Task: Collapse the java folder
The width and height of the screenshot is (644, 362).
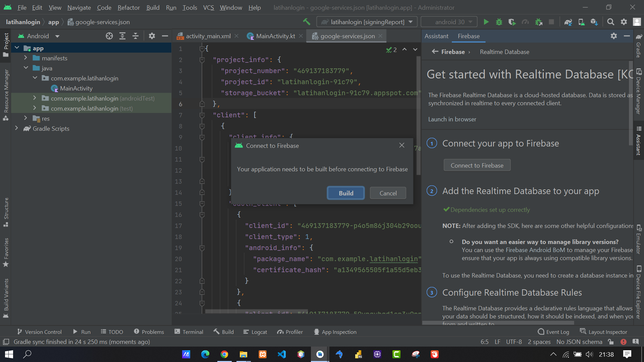Action: pos(26,68)
